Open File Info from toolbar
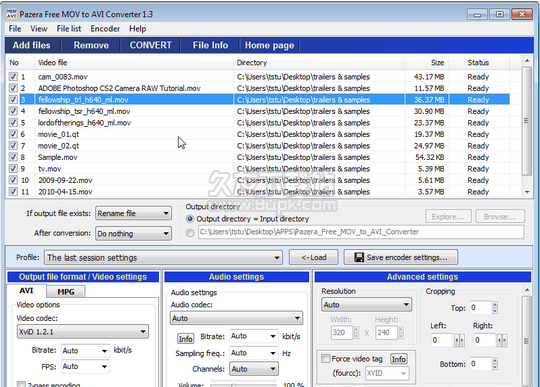The width and height of the screenshot is (540, 387). tap(210, 45)
